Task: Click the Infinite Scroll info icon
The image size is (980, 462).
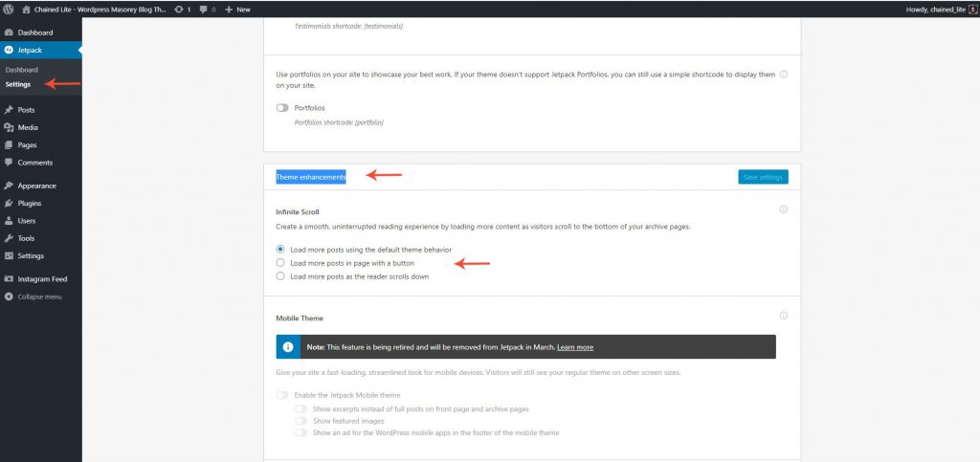Action: pos(783,209)
